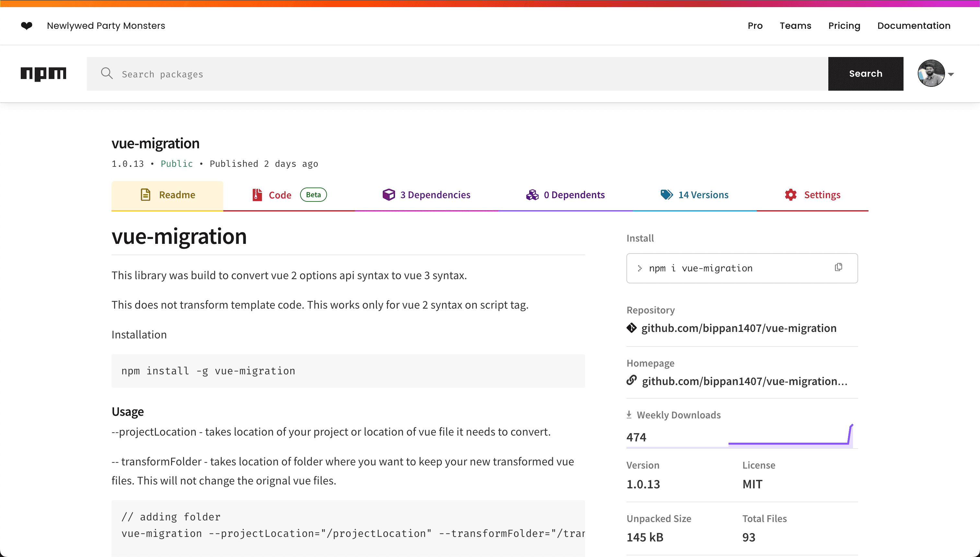Viewport: 980px width, 557px height.
Task: Click the License value MIT
Action: coord(752,484)
